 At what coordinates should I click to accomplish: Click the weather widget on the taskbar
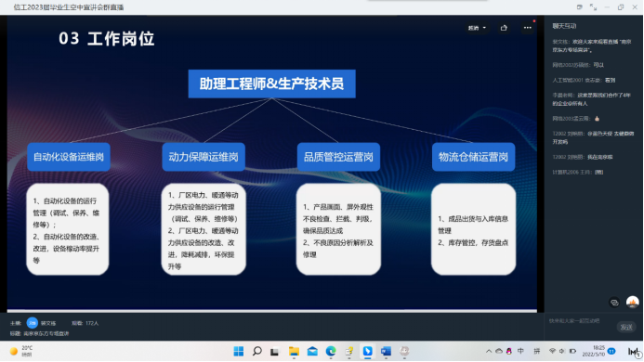pyautogui.click(x=21, y=352)
